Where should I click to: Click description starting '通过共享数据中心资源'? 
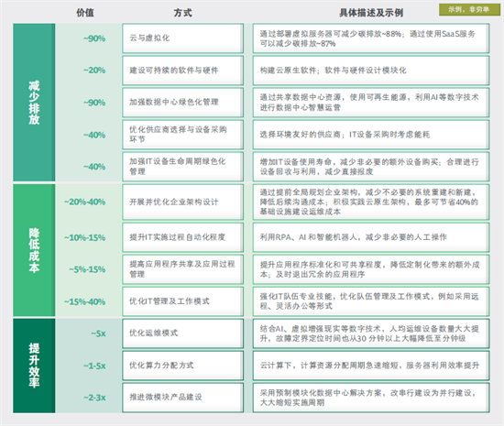pyautogui.click(x=371, y=103)
